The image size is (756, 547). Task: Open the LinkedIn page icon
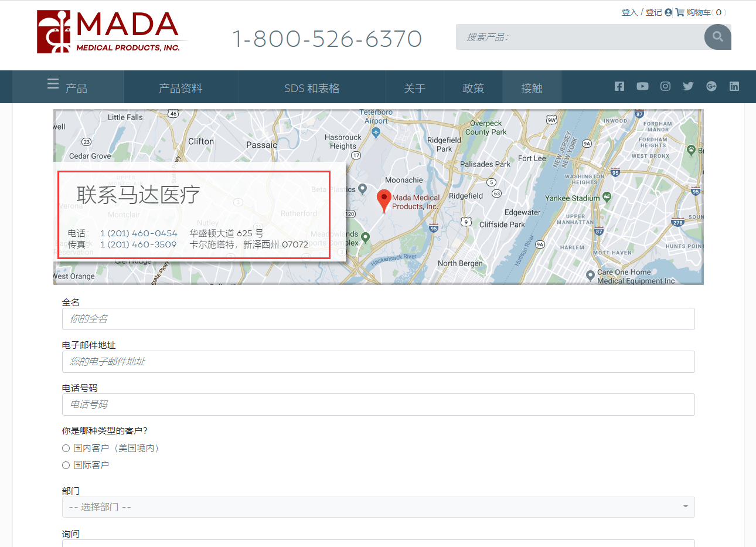tap(734, 86)
